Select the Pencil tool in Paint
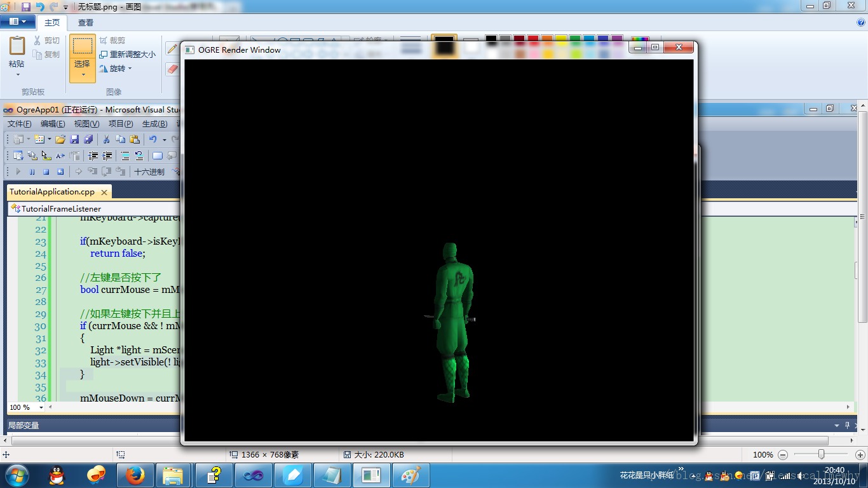Image resolution: width=868 pixels, height=488 pixels. [x=172, y=48]
